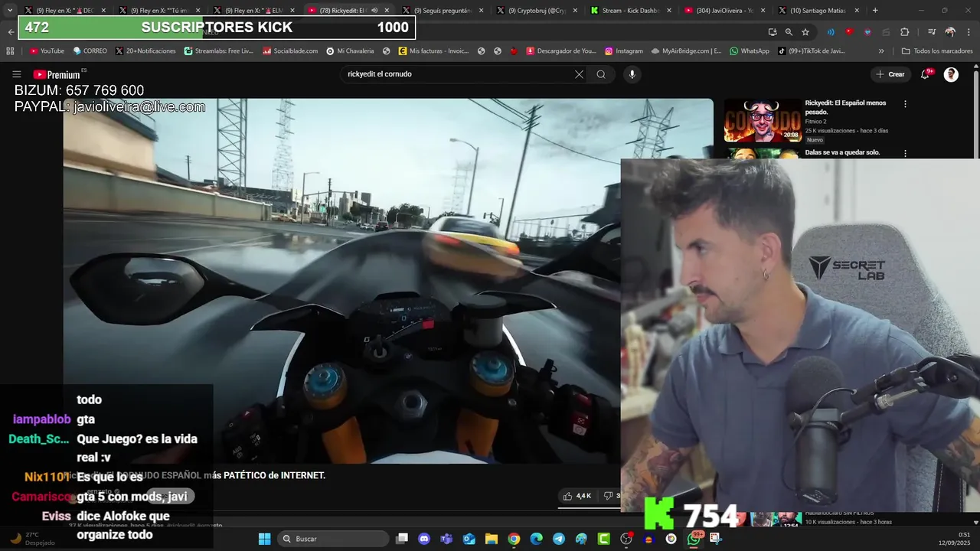Open the "20+ Notificaciones" bookmark
Viewport: 980px width, 551px height.
point(145,51)
